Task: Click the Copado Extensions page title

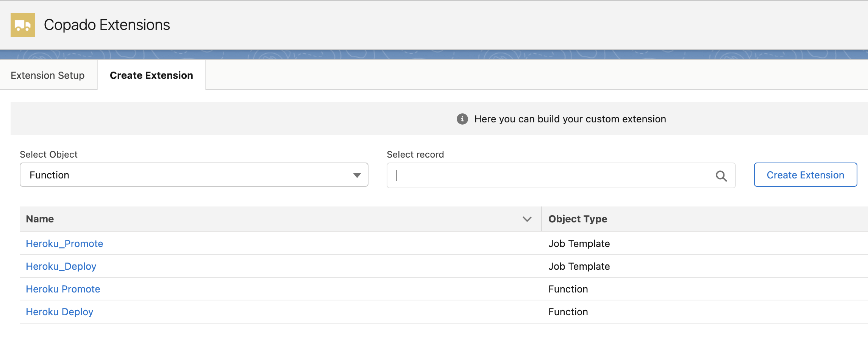Action: [107, 25]
